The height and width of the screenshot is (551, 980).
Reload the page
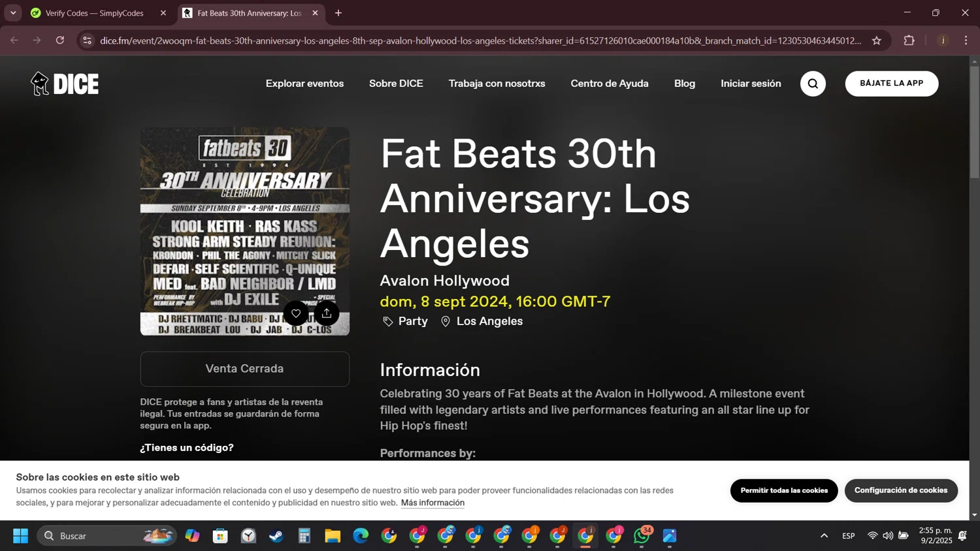pyautogui.click(x=60, y=40)
